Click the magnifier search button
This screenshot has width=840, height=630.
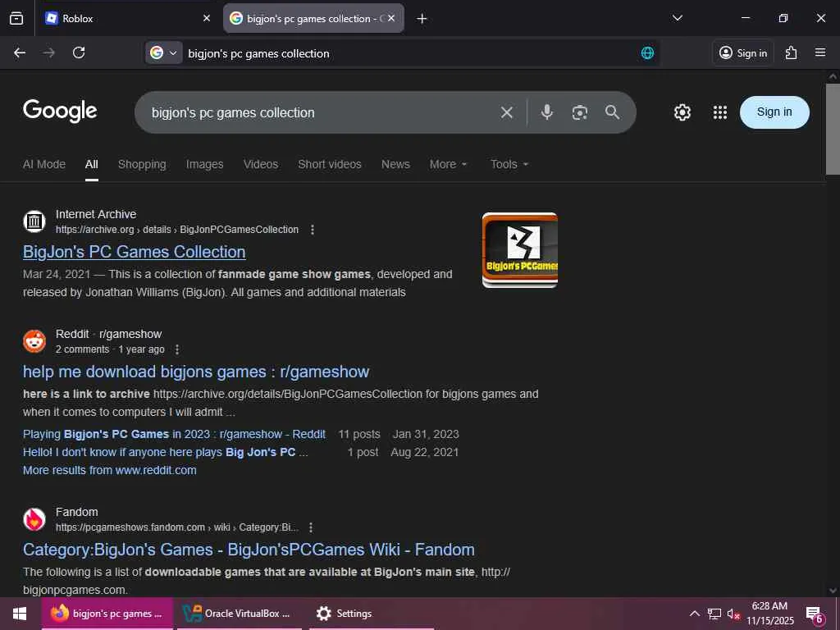(612, 112)
